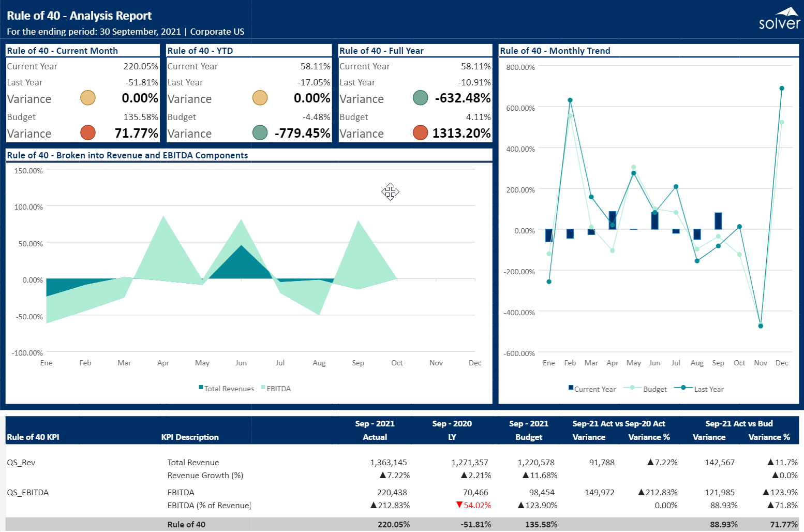The height and width of the screenshot is (532, 804).
Task: Toggle Current Year legend marker in Monthly Trend
Action: [571, 387]
